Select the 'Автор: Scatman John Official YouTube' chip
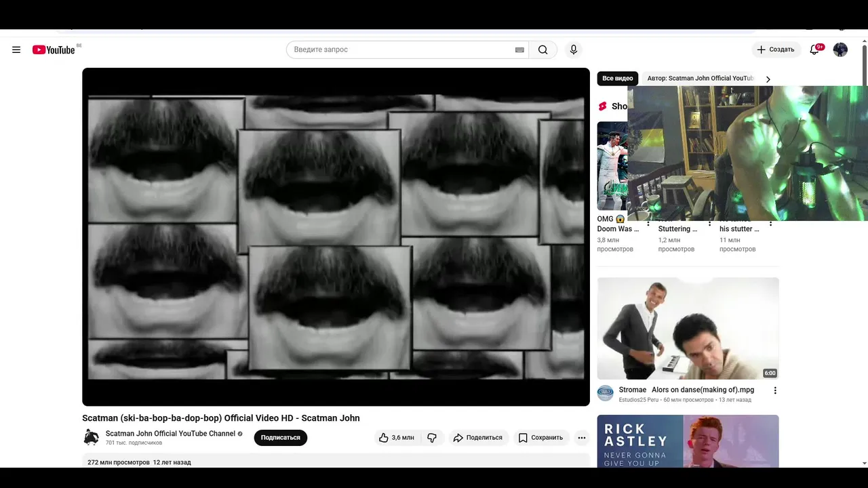 701,79
